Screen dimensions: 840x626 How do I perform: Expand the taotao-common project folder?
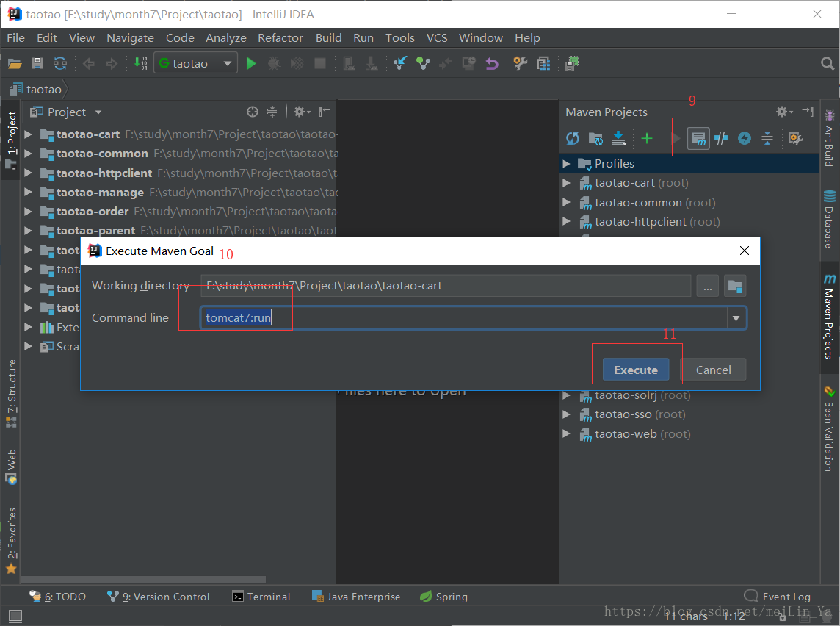29,154
